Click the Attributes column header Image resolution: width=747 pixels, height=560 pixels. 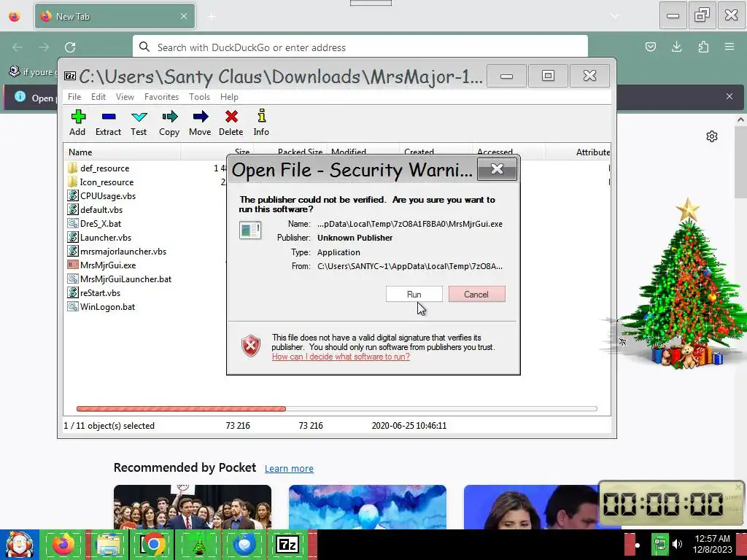pyautogui.click(x=578, y=152)
